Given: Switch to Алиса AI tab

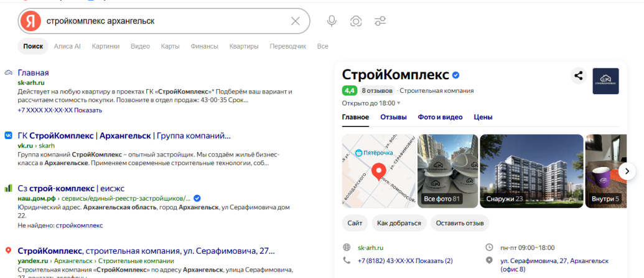Looking at the screenshot, I should (x=67, y=47).
